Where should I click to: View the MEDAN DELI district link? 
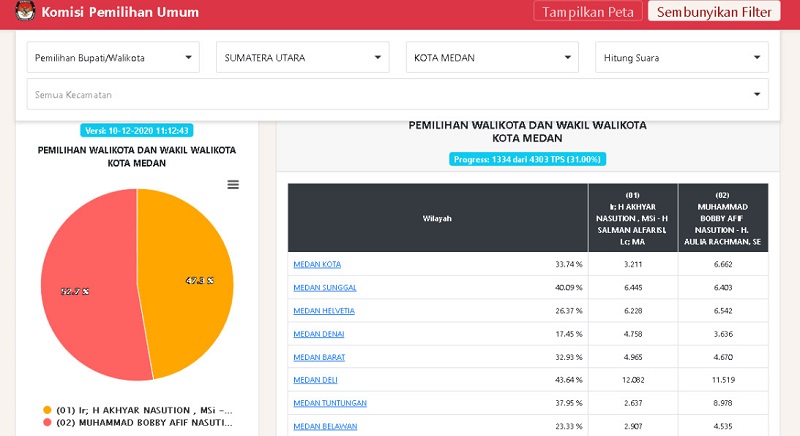pos(316,380)
